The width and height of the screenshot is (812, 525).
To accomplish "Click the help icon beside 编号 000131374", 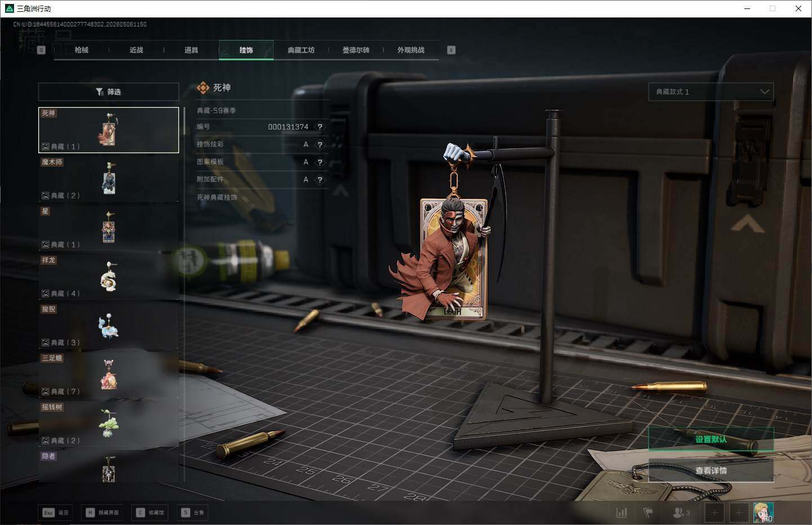I will [320, 127].
